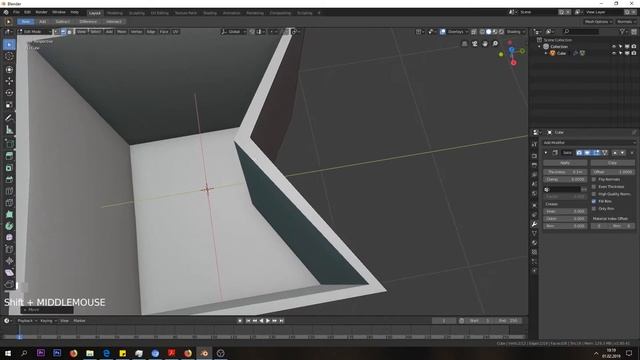
Task: Select the Select Box tool
Action: click(9, 44)
